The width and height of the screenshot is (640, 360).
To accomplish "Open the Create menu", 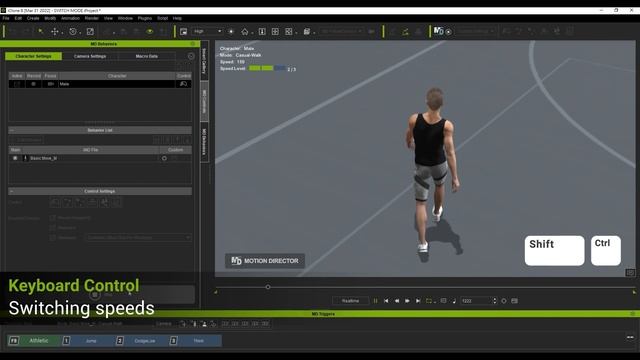I will [33, 18].
